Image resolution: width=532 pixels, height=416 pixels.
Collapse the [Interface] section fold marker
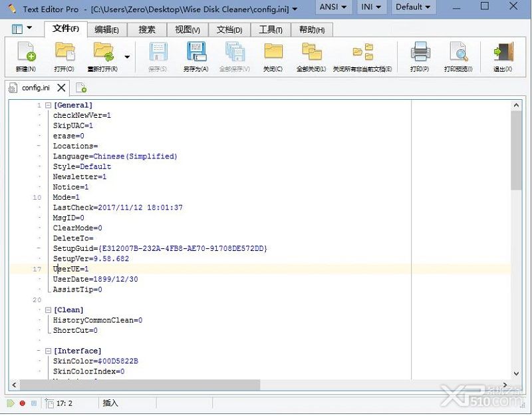[x=48, y=351]
